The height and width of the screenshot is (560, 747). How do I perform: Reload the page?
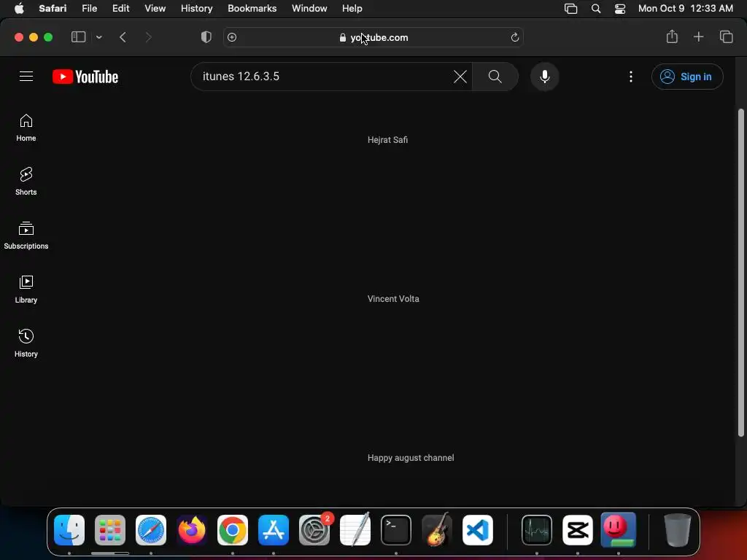pyautogui.click(x=514, y=37)
